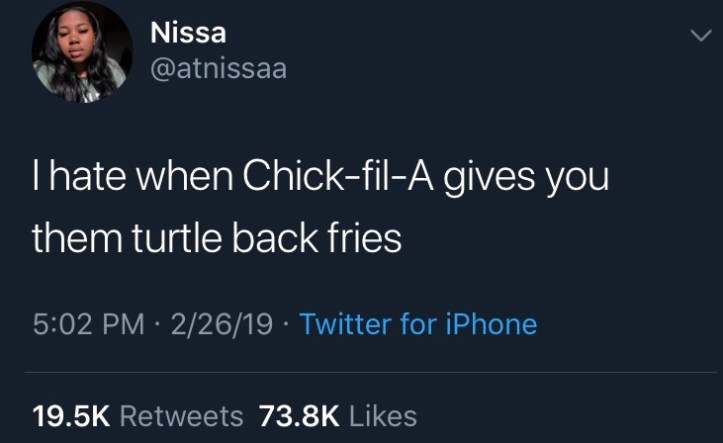Click the word "hate" in the tweet
The image size is (723, 443).
[84, 180]
